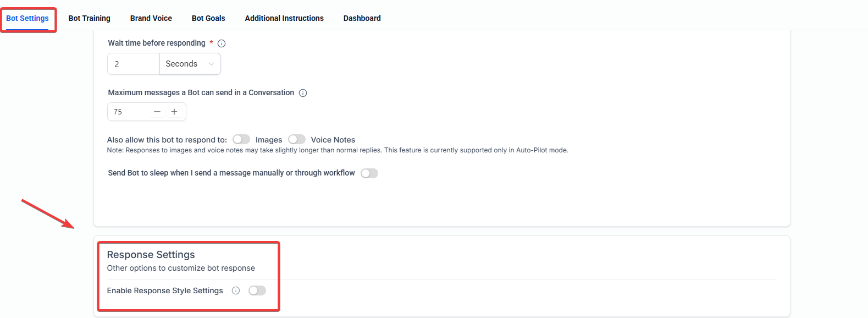The height and width of the screenshot is (318, 868).
Task: Click info icon beside Wait time before responding
Action: [222, 43]
